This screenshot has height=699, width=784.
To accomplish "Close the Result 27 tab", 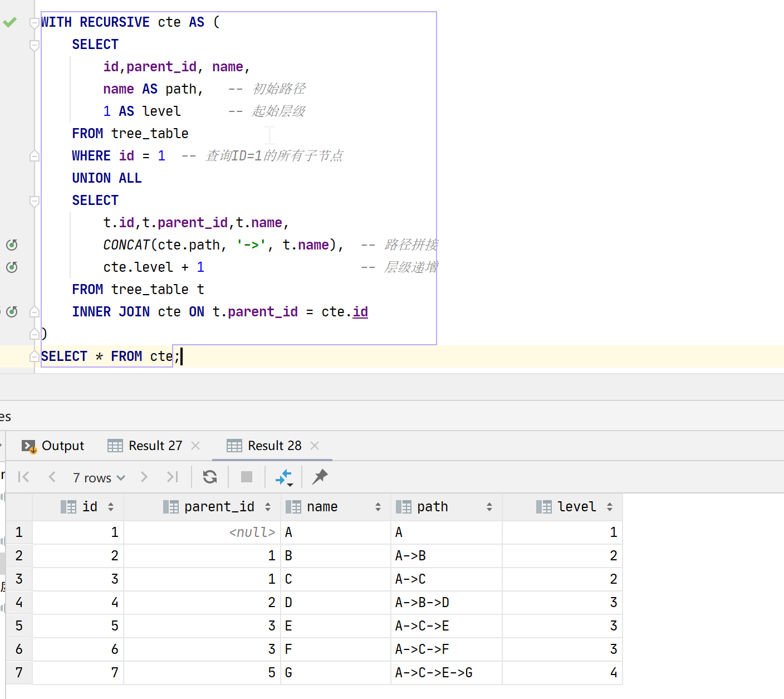I will pos(195,446).
